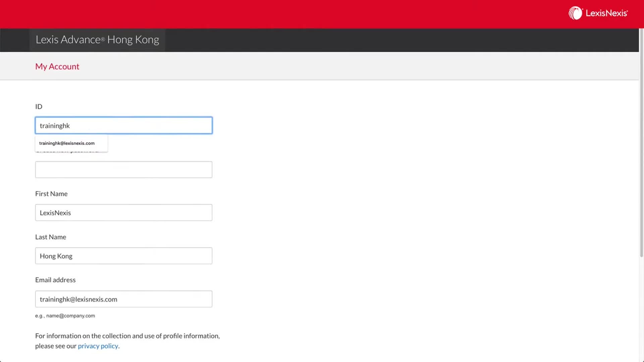Click the 'Last Name' label

[51, 237]
